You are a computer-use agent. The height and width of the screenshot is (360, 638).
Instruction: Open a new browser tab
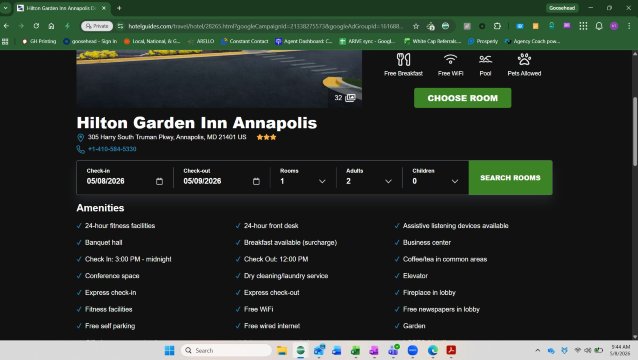click(x=119, y=8)
